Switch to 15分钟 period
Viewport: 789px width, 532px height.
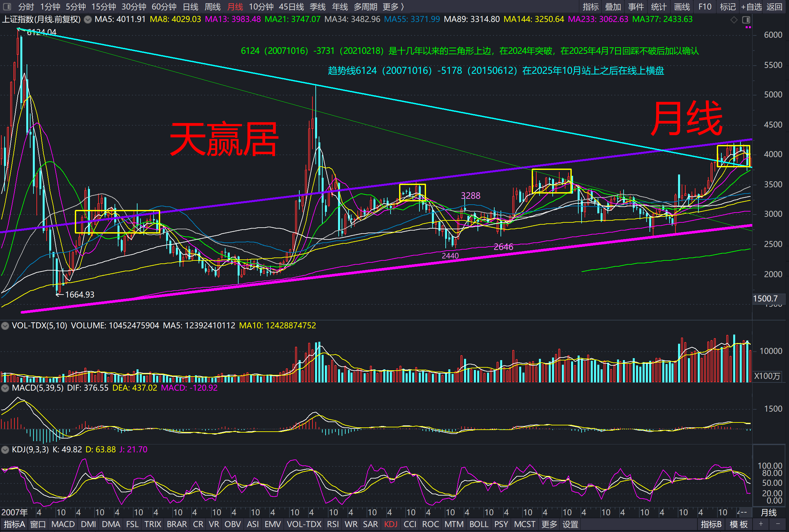coord(103,7)
